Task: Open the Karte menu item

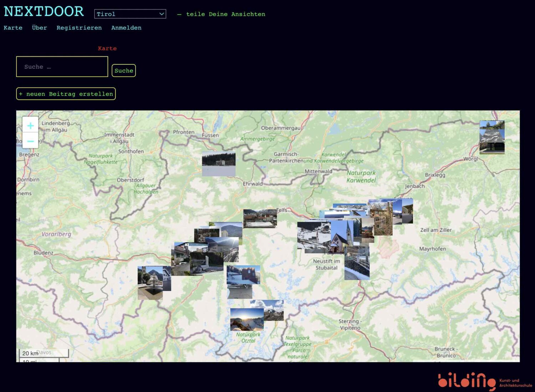Action: click(x=13, y=28)
